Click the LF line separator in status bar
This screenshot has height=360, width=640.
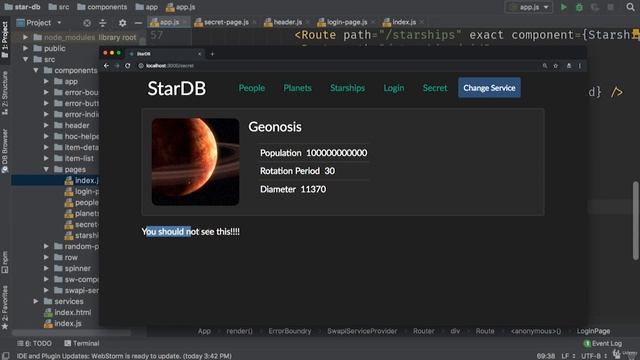[568, 356]
